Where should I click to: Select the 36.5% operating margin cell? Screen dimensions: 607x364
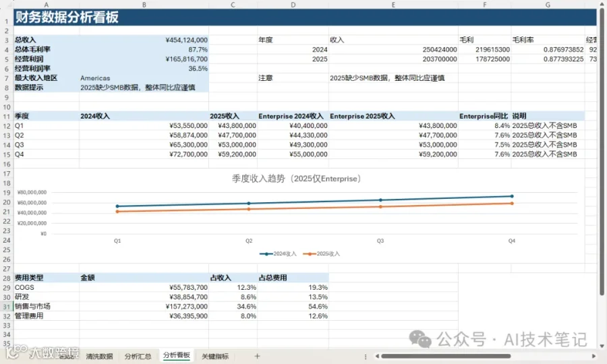coord(144,69)
